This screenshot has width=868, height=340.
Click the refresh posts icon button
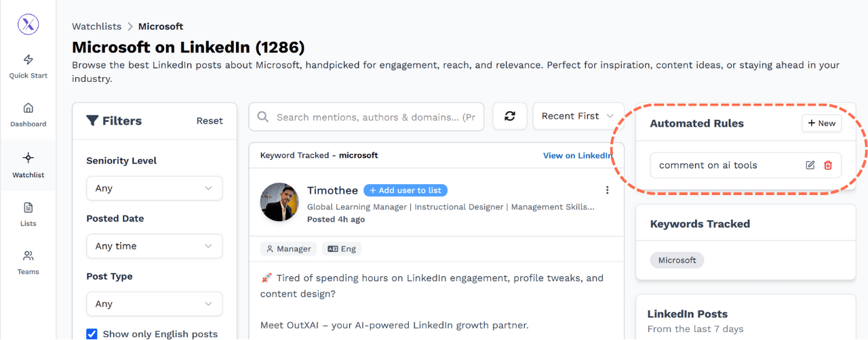coord(510,116)
